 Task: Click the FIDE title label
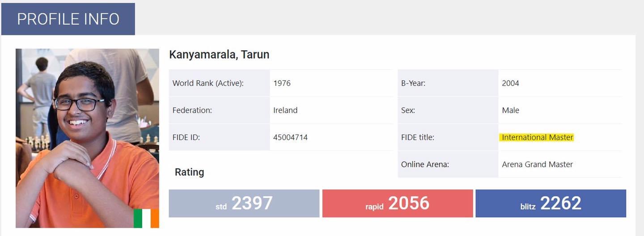[x=418, y=137]
